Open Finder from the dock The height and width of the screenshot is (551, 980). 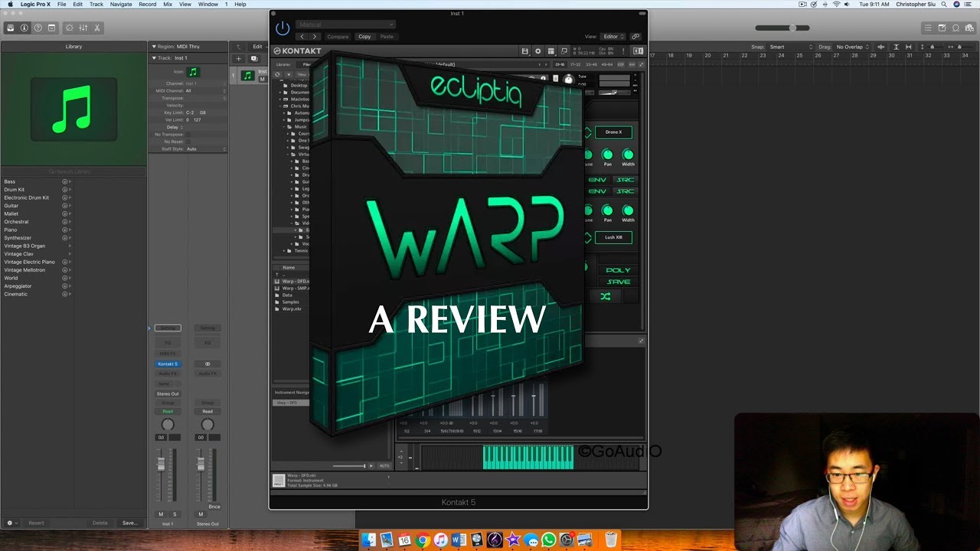coord(368,540)
